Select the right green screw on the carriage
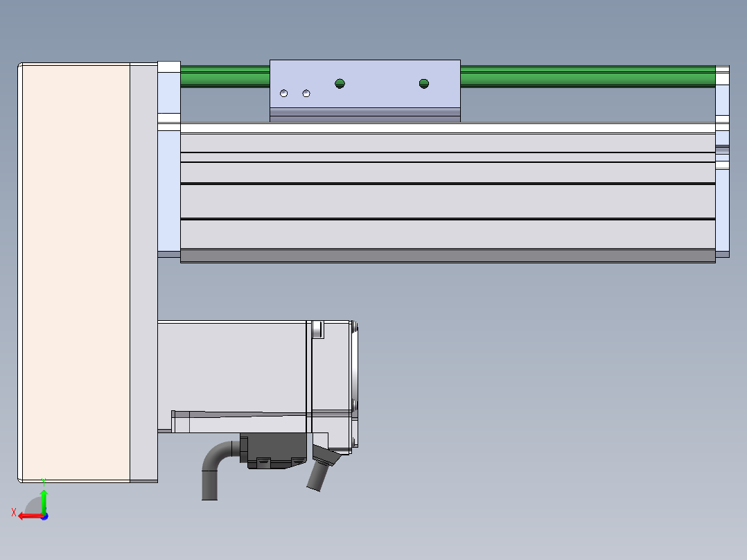Screen dimensions: 747x560 point(424,84)
